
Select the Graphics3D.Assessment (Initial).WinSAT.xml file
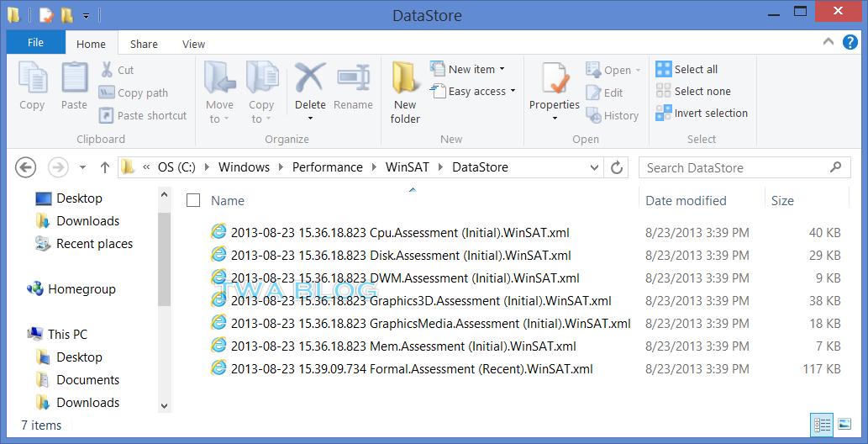(x=411, y=301)
